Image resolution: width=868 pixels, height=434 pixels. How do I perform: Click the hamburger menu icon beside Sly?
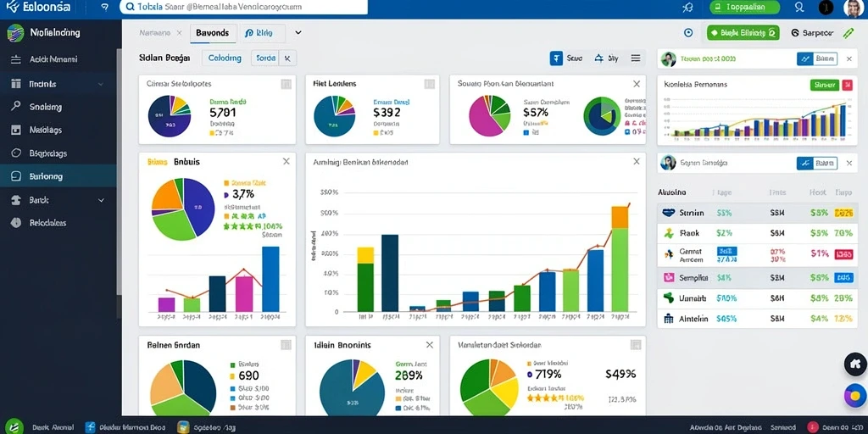tap(636, 58)
